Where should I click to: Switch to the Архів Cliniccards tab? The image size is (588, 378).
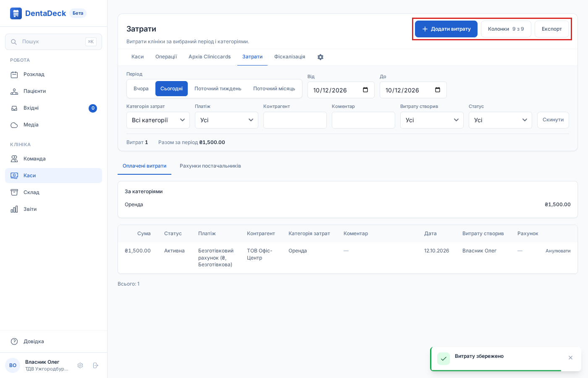[x=210, y=57]
